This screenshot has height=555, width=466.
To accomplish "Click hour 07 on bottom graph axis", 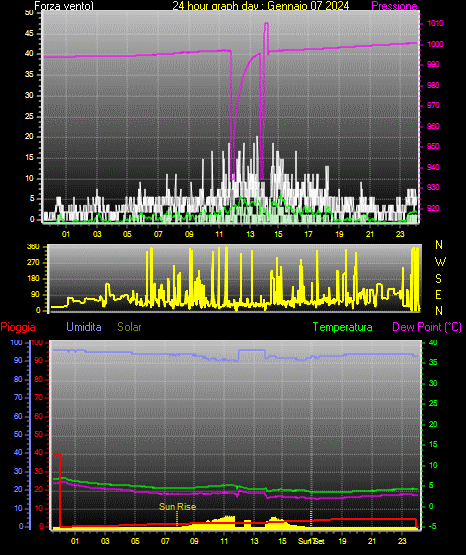I will pyautogui.click(x=165, y=541).
